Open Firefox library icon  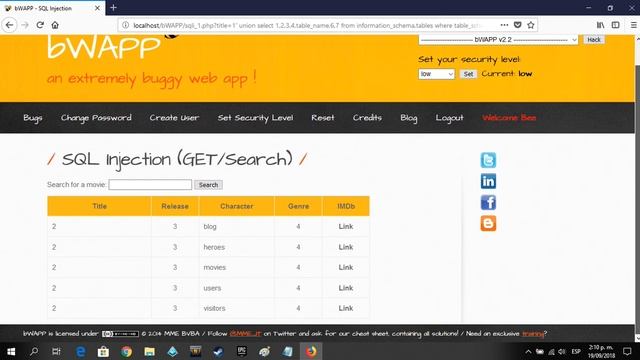(600, 25)
